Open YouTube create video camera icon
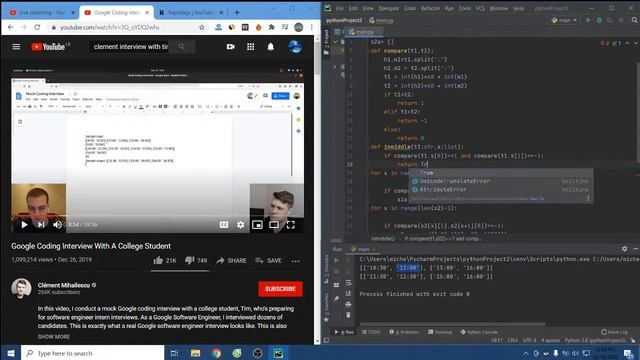Viewport: 640px width, 360px height. pyautogui.click(x=231, y=47)
